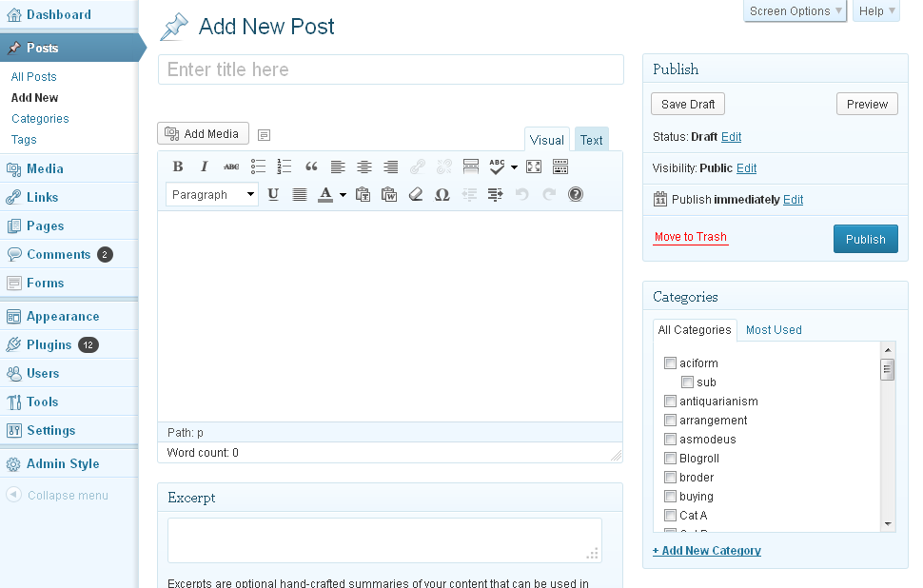Apply strikethrough formatting
The height and width of the screenshot is (588, 923).
click(231, 167)
